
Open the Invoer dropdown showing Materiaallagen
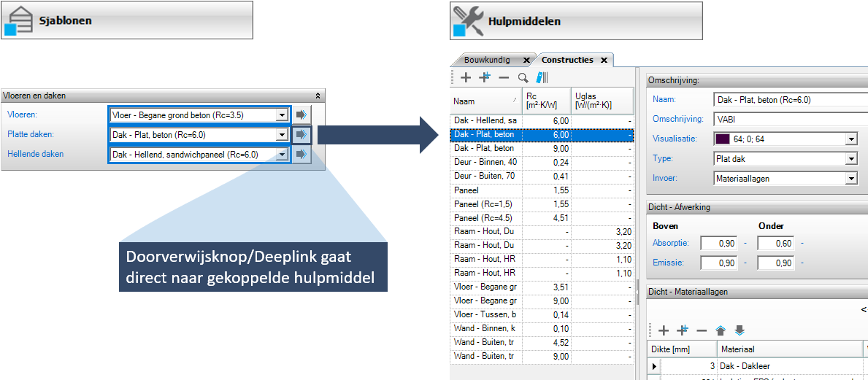tap(850, 178)
